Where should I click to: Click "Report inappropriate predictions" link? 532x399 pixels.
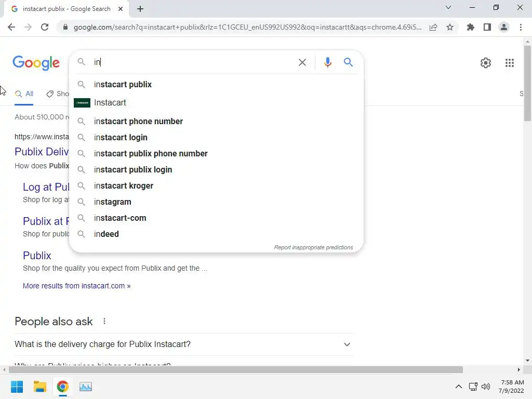pyautogui.click(x=313, y=247)
